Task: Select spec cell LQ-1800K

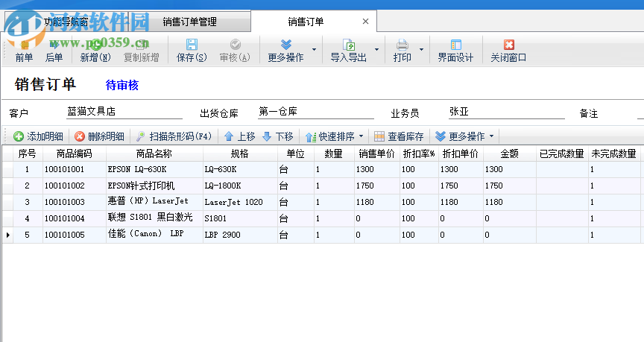Action: pyautogui.click(x=240, y=186)
